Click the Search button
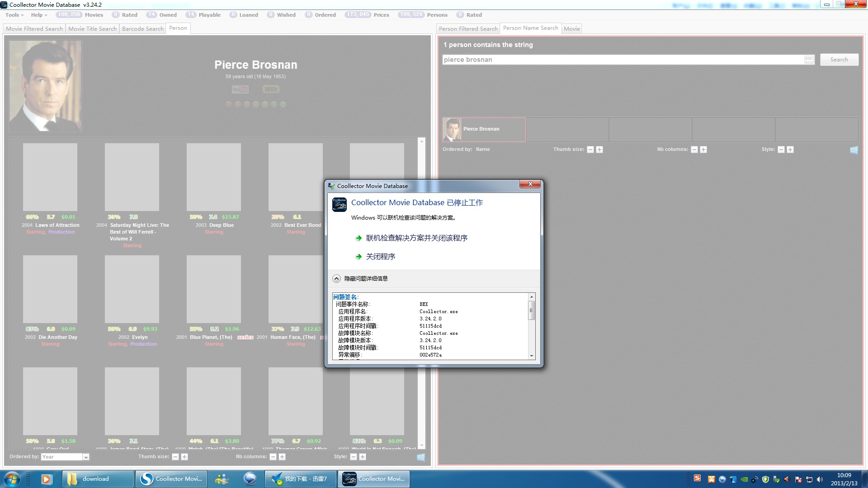Screen dimensions: 868x488 [839, 60]
